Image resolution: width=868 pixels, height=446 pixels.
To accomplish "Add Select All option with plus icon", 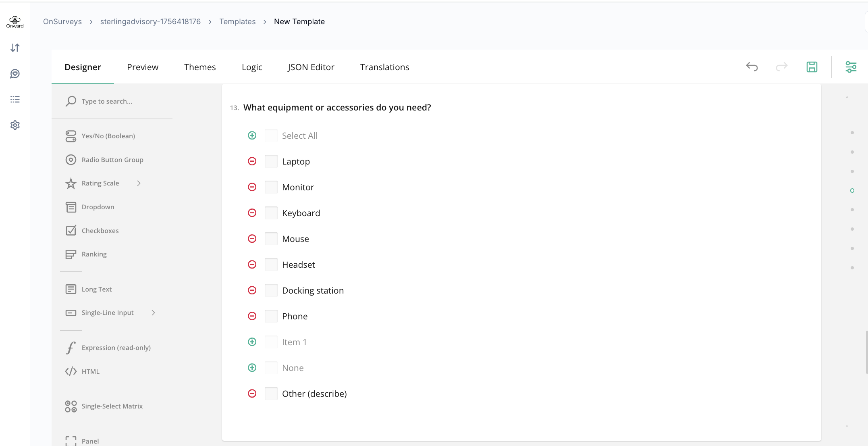I will pyautogui.click(x=252, y=135).
